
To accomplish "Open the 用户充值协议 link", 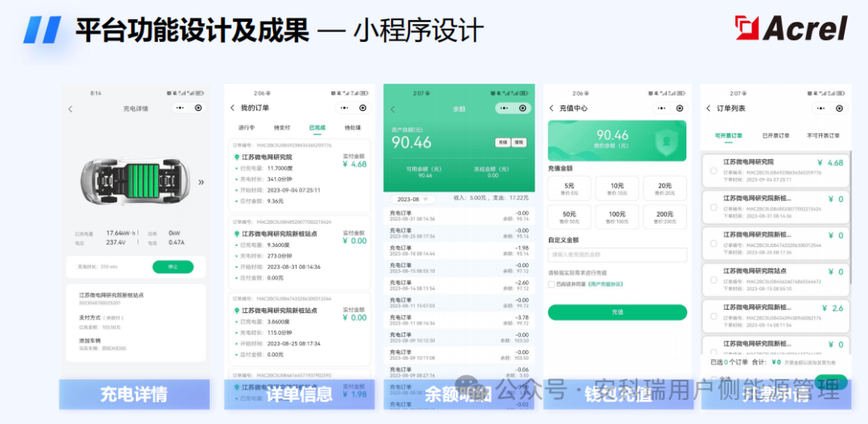I will [x=606, y=284].
